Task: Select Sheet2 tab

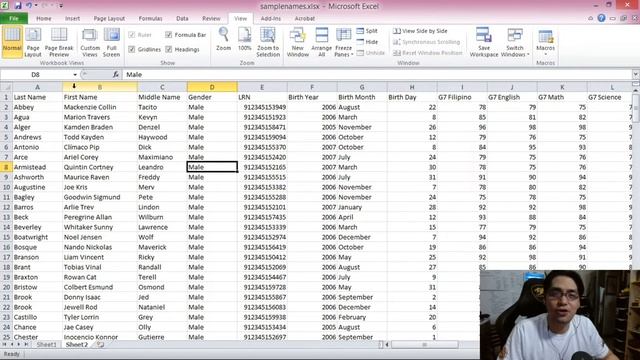Action: tap(77, 344)
